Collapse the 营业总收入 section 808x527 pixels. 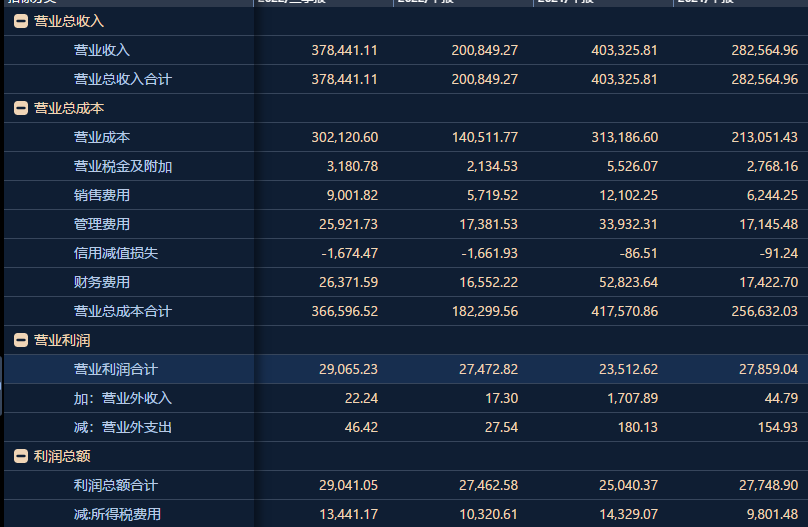[x=21, y=21]
